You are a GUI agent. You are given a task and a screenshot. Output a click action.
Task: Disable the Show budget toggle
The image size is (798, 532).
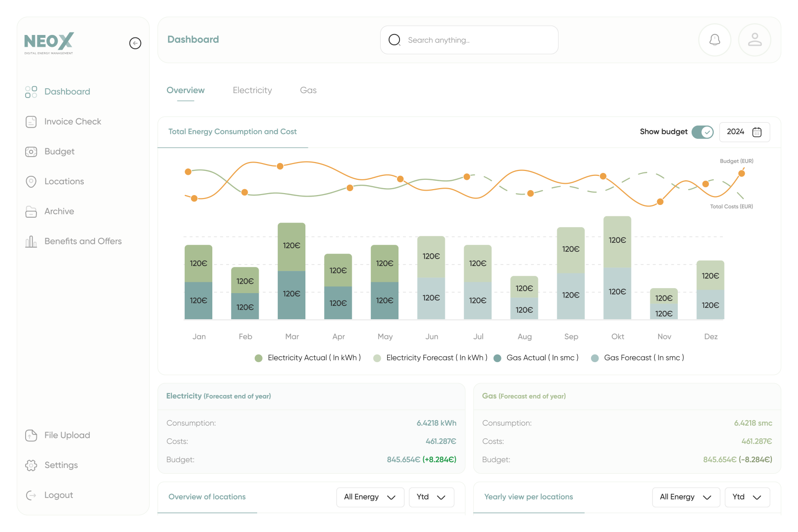point(702,132)
